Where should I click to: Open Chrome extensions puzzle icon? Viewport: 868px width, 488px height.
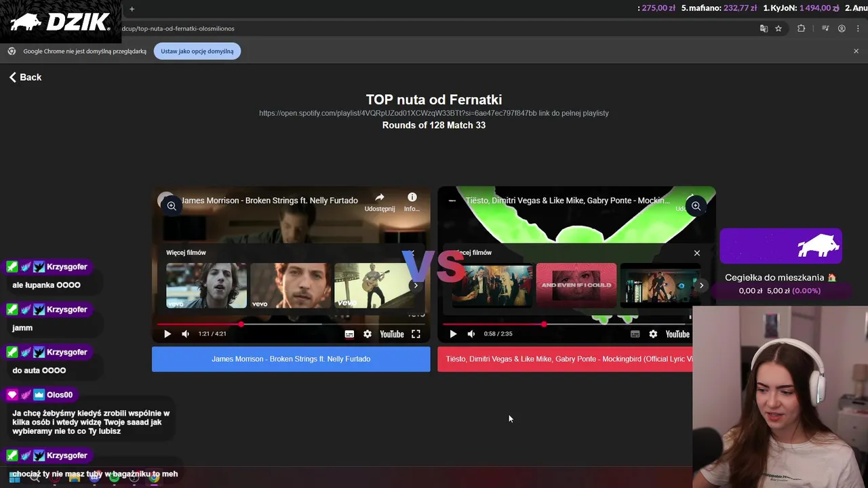click(801, 28)
